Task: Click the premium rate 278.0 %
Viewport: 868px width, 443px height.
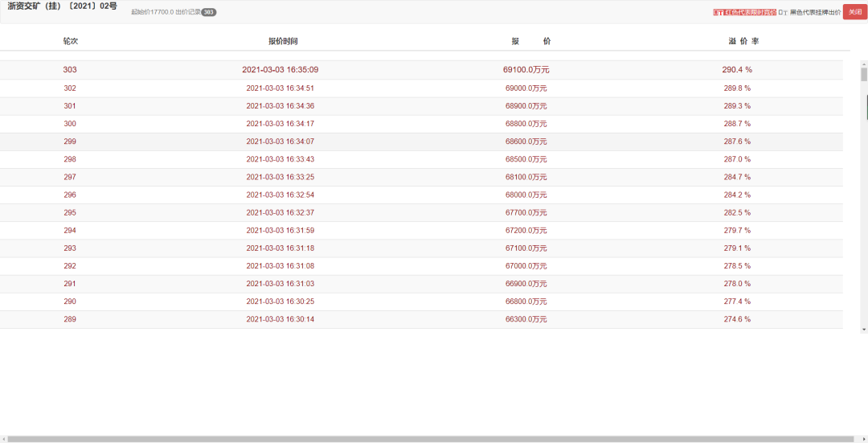Action: (x=737, y=283)
